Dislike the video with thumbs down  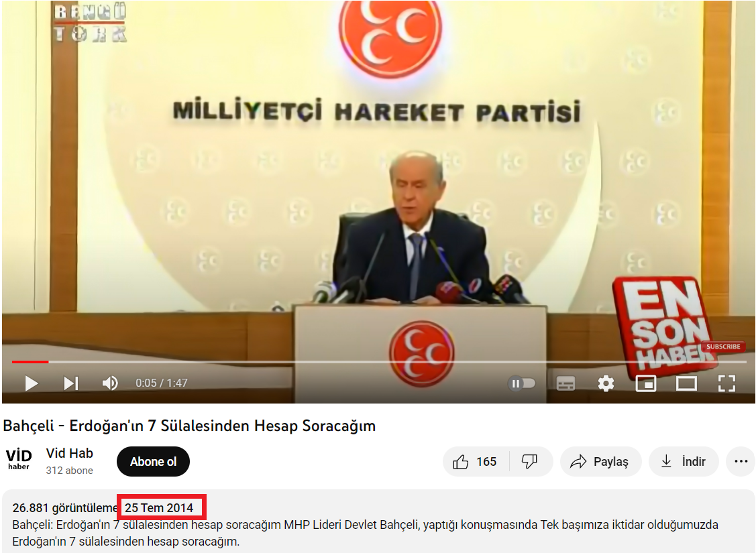pos(530,462)
